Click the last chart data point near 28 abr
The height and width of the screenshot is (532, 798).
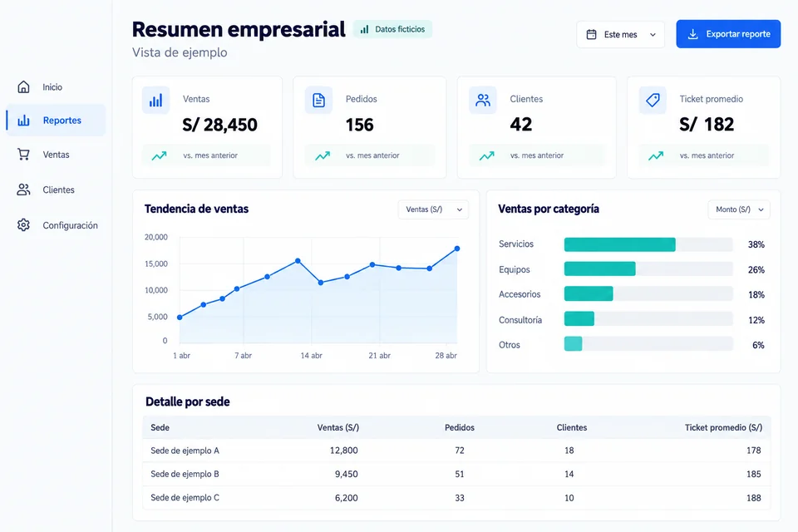point(457,249)
